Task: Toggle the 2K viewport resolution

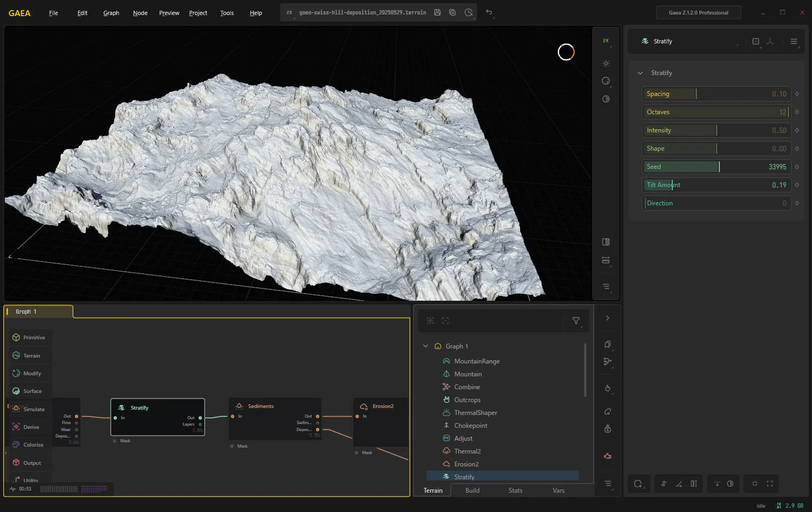Action: click(x=606, y=41)
